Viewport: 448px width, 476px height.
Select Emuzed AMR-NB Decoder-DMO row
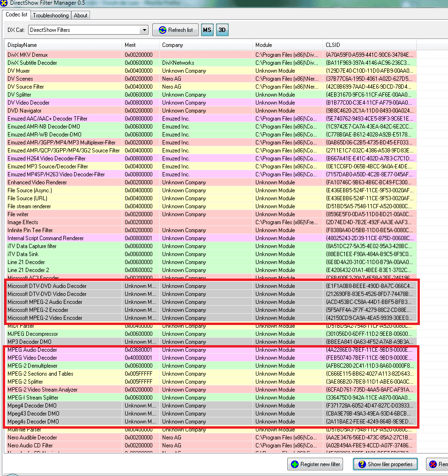[211, 126]
